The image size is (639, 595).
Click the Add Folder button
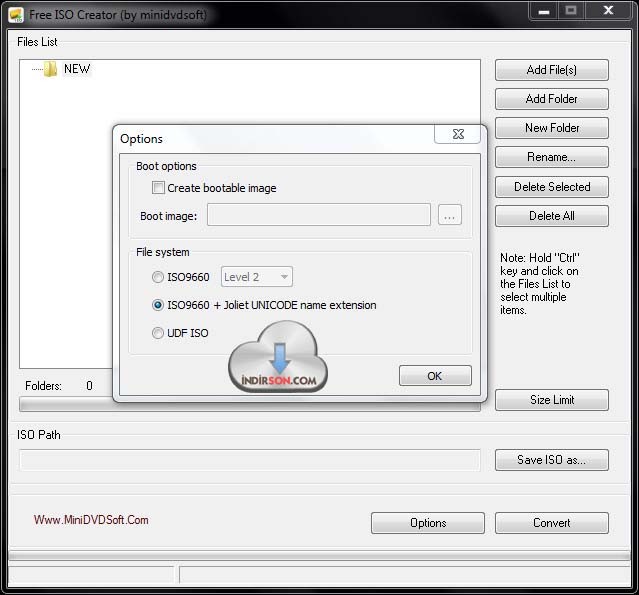pyautogui.click(x=552, y=99)
